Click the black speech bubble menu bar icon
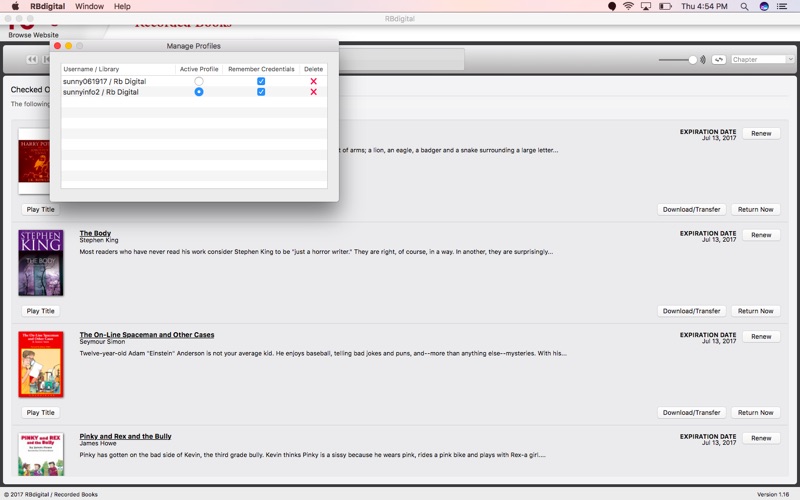 pyautogui.click(x=612, y=6)
